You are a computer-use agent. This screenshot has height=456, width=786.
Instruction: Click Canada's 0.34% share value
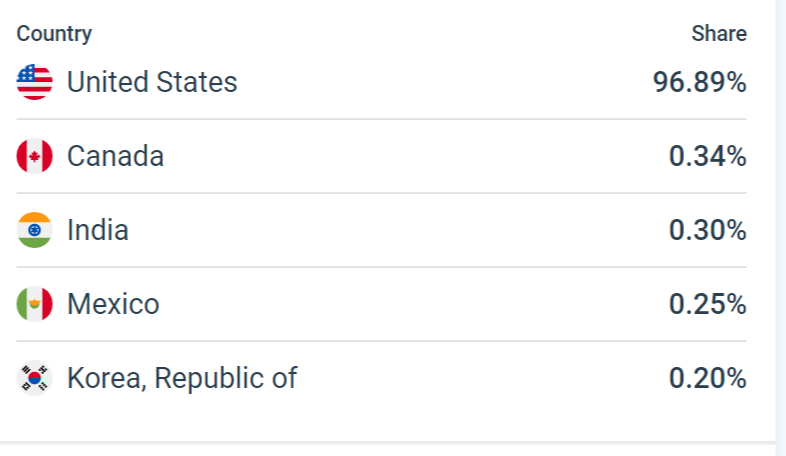pos(708,156)
